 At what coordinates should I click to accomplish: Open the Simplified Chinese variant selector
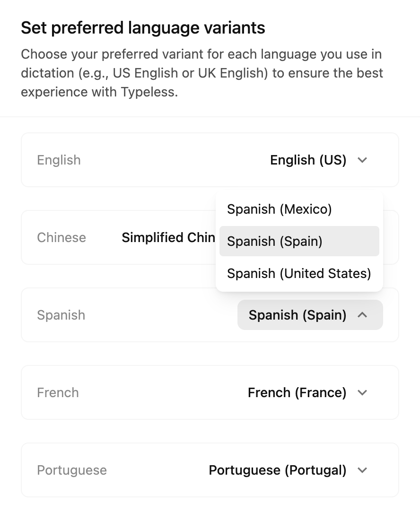(168, 237)
